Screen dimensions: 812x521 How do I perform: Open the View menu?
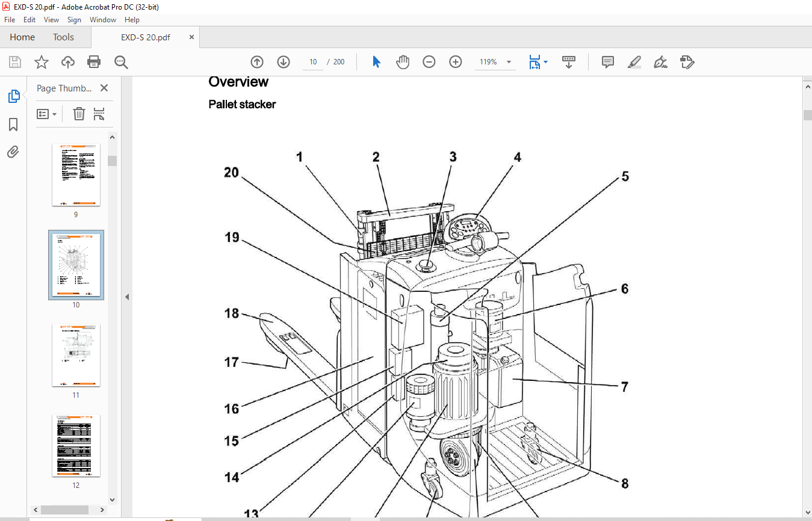point(52,20)
